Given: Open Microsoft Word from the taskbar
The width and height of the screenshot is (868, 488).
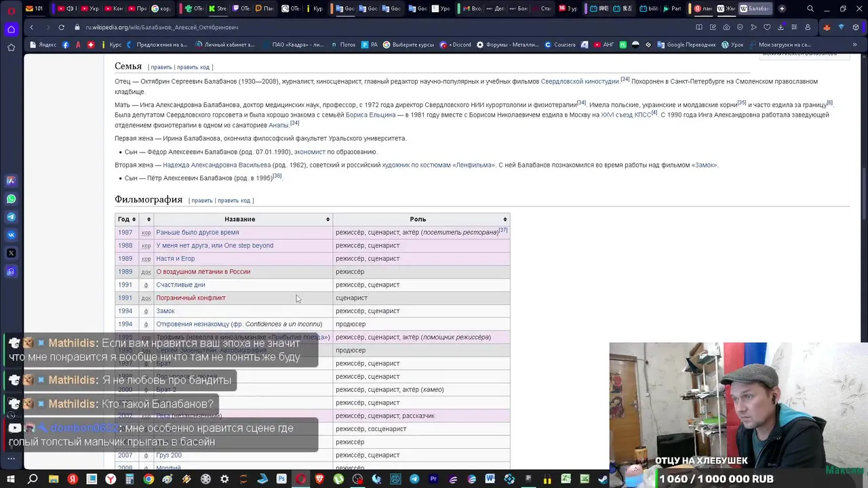Looking at the screenshot, I should click(490, 479).
